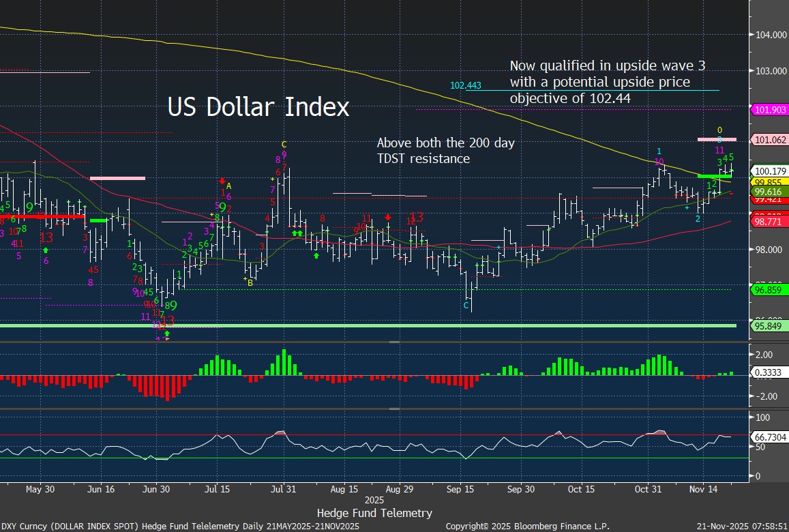Select the white 100.179 last price tag
The image size is (789, 532).
(769, 171)
